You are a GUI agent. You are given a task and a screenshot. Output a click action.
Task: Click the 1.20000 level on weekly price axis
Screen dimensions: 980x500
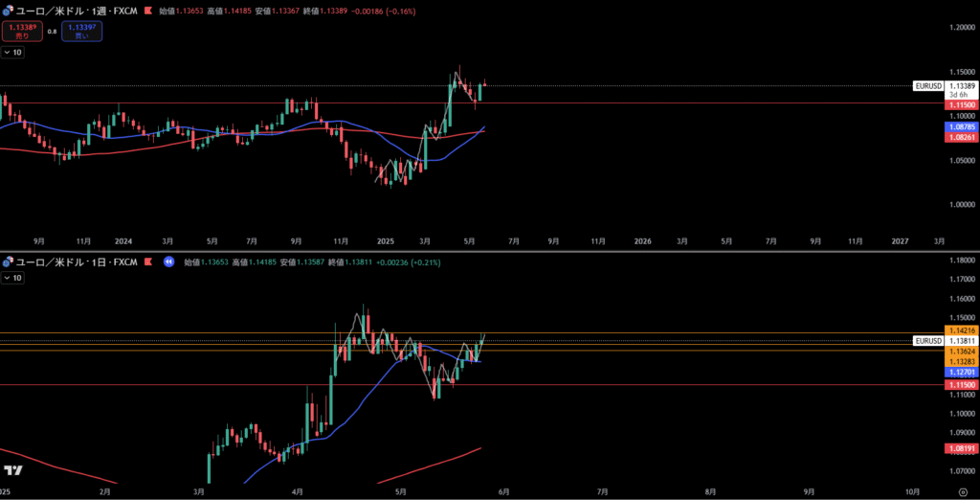point(962,28)
